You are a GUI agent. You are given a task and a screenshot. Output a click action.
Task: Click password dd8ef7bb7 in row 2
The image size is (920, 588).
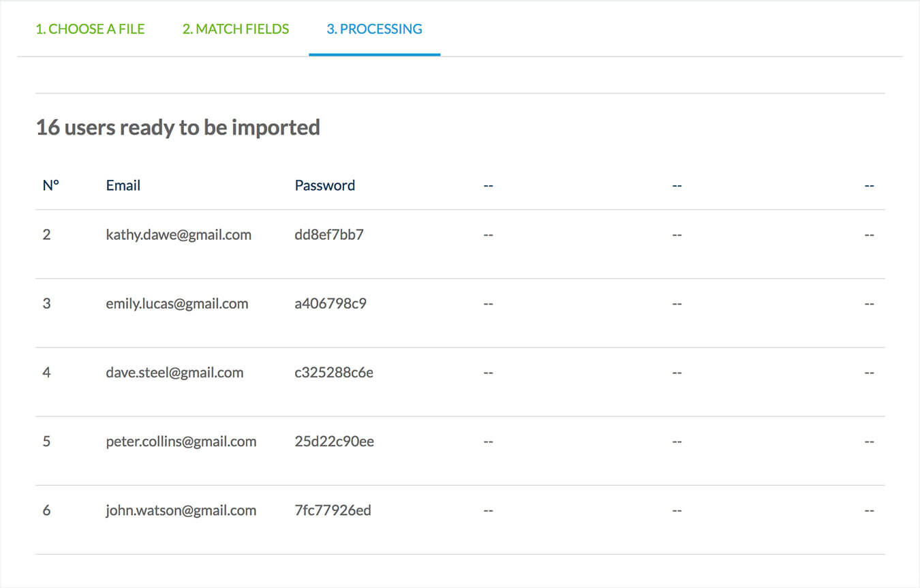point(329,235)
